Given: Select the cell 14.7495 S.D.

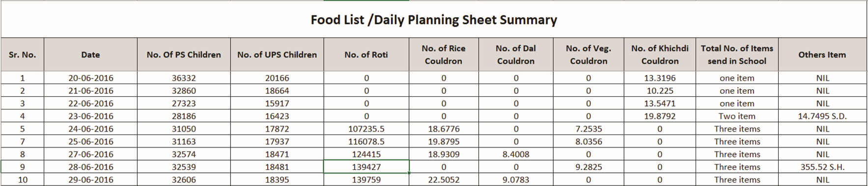Looking at the screenshot, I should [822, 116].
